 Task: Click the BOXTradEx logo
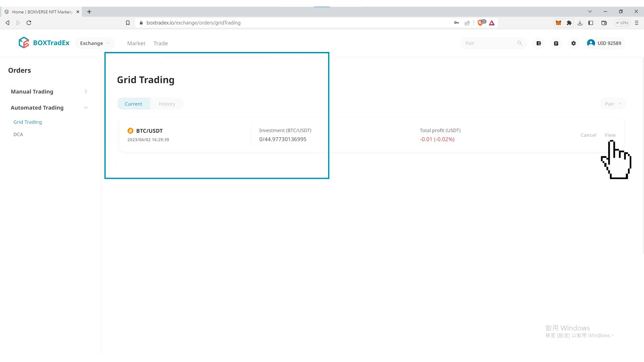(44, 43)
